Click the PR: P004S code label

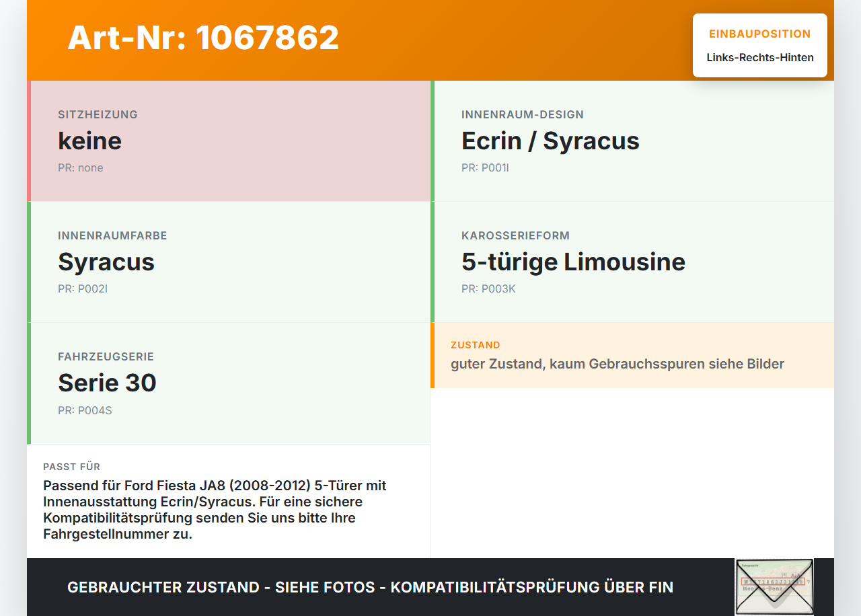[85, 410]
